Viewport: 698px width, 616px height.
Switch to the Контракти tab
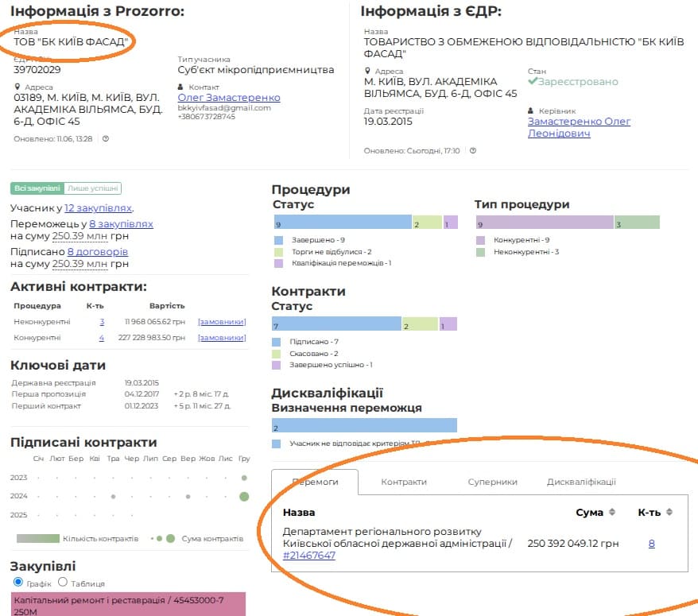tap(403, 482)
